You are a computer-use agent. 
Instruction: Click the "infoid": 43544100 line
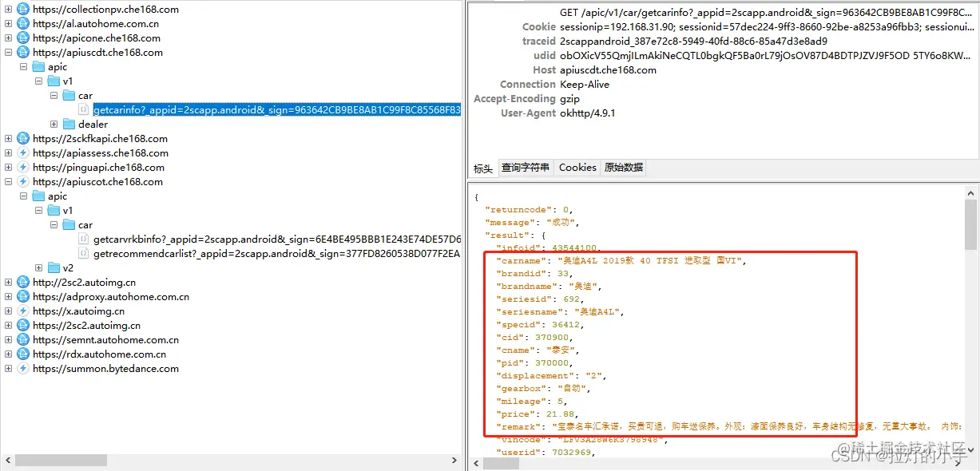(547, 248)
